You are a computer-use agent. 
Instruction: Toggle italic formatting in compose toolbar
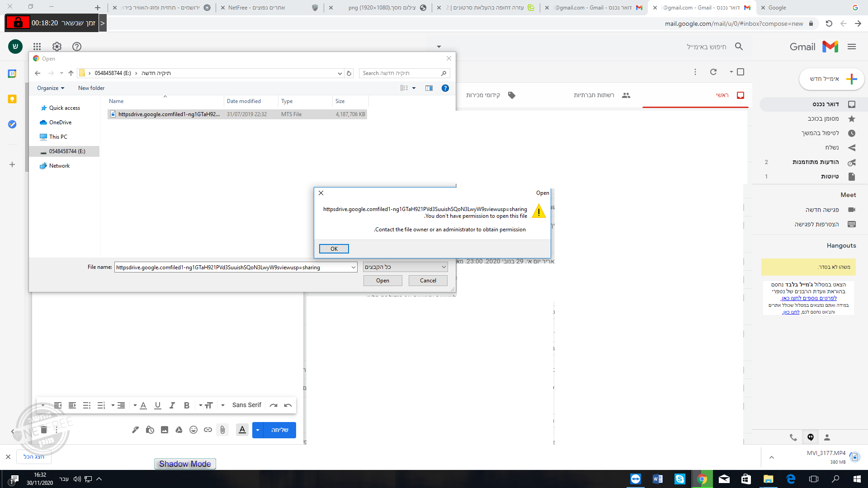pyautogui.click(x=172, y=405)
